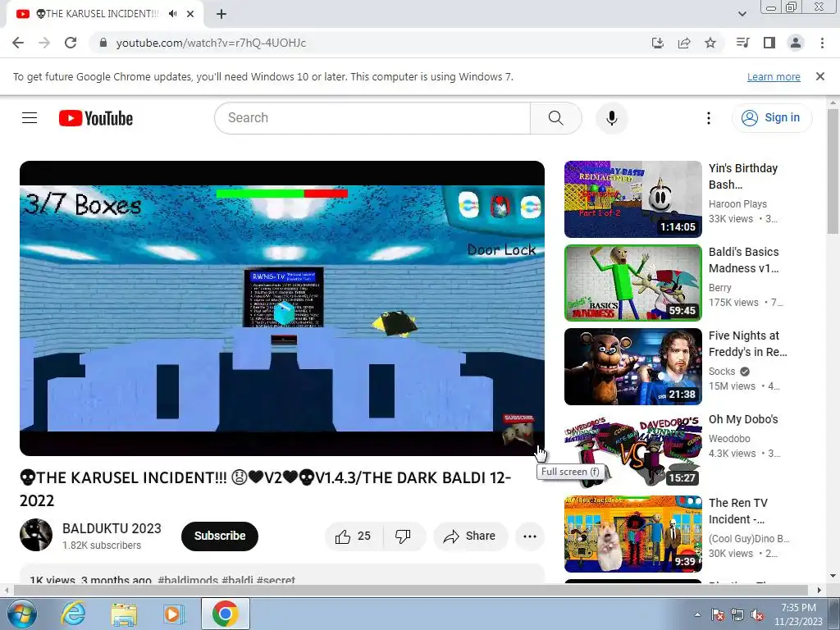Viewport: 840px width, 630px height.
Task: Dismiss the Chrome update notification bar
Action: [820, 76]
